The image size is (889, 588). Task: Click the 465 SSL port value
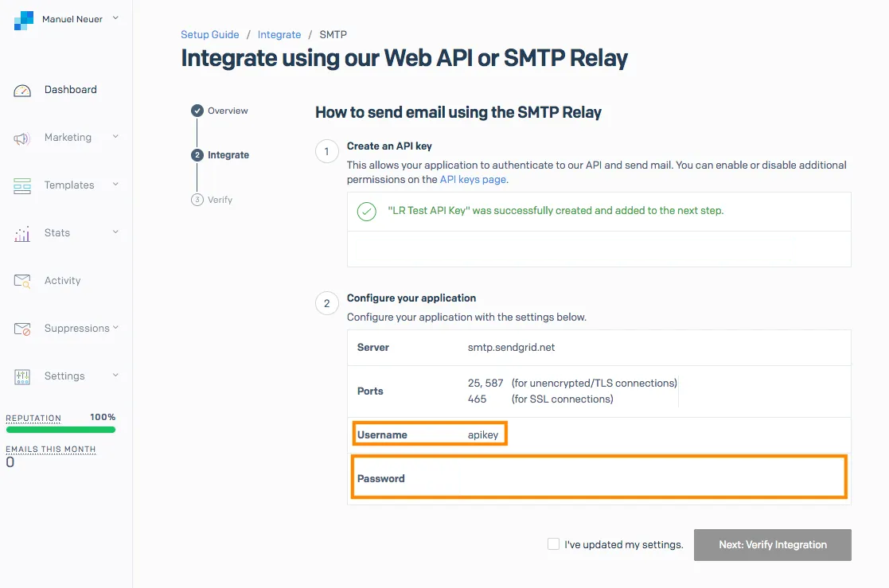pyautogui.click(x=477, y=399)
